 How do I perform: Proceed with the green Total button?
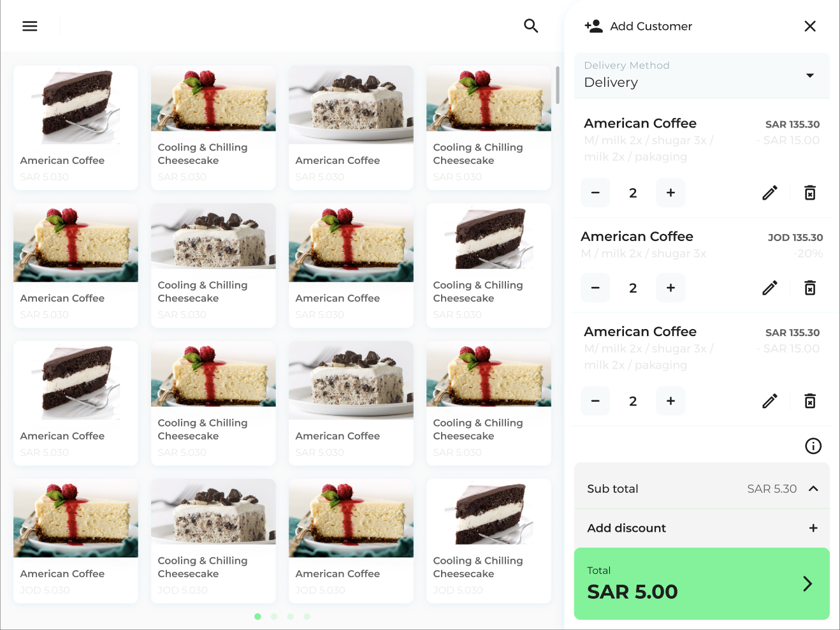(702, 583)
